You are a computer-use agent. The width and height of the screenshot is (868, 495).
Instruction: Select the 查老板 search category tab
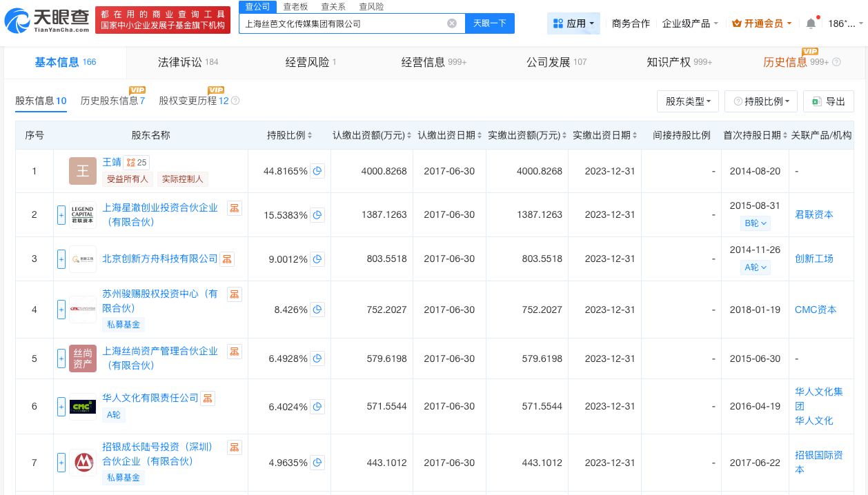295,7
